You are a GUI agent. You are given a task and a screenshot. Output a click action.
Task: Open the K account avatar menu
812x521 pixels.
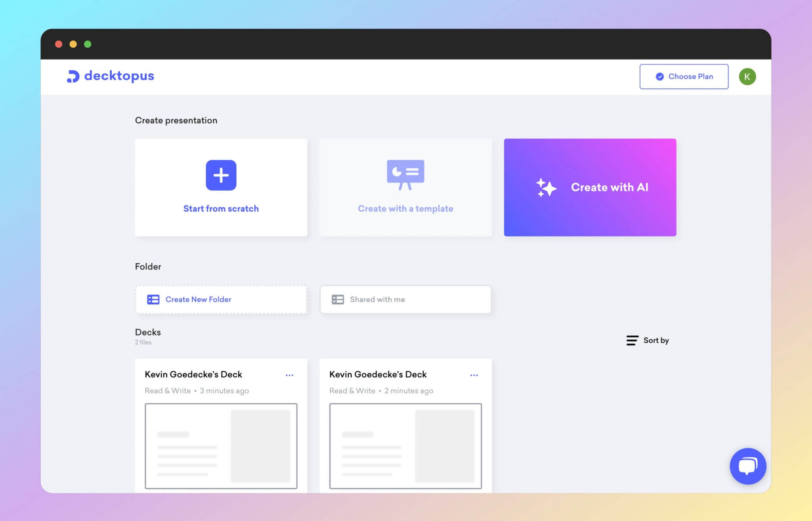pyautogui.click(x=747, y=76)
